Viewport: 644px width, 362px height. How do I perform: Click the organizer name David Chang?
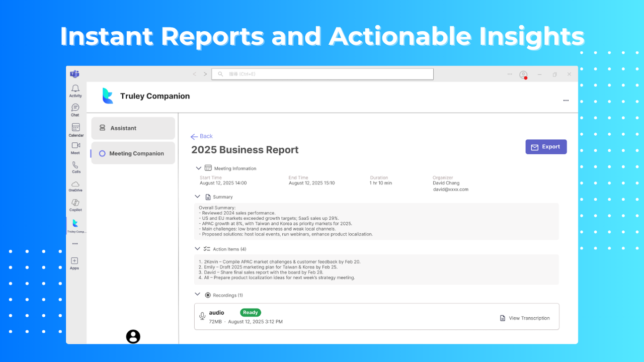click(x=446, y=183)
